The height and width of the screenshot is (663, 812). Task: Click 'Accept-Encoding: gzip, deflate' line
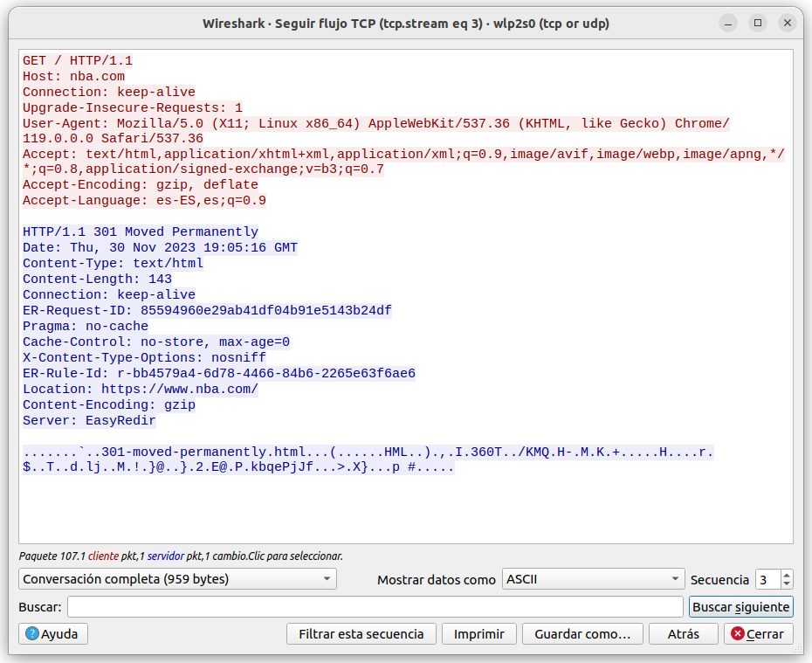[141, 184]
